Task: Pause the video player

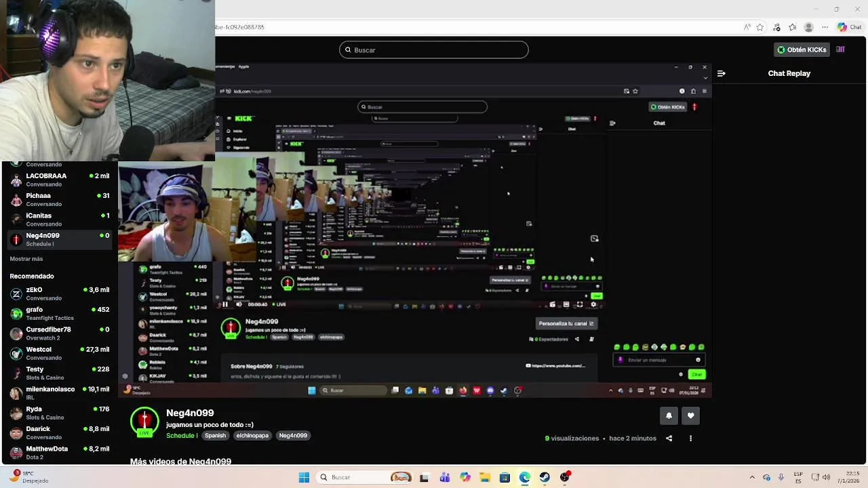Action: [225, 304]
